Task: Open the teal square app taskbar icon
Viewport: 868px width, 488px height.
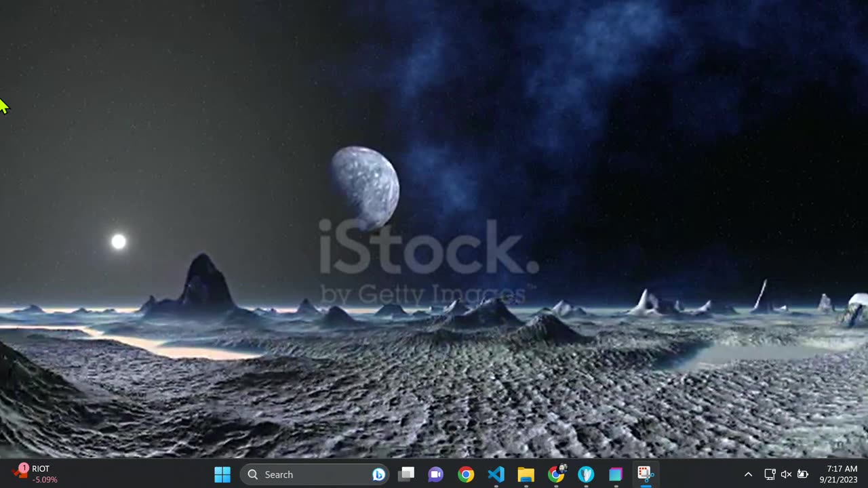Action: (616, 474)
